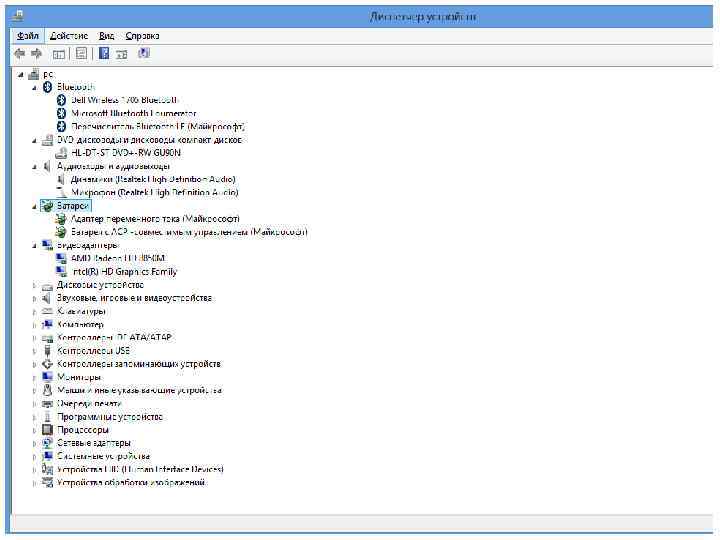Collapse the Bluetooth category
Viewport: 720px width, 540px height.
(34, 87)
